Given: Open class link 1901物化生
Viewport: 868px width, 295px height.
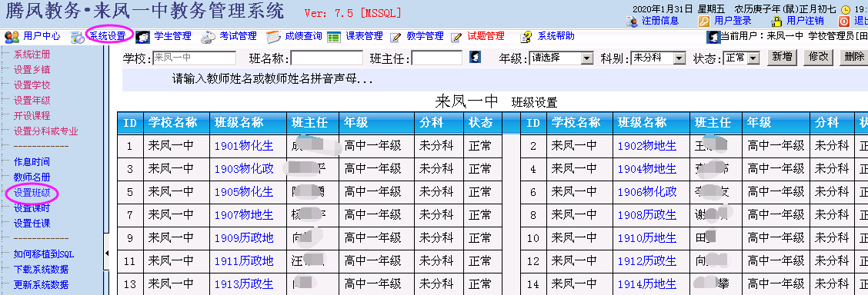Looking at the screenshot, I should point(244,146).
